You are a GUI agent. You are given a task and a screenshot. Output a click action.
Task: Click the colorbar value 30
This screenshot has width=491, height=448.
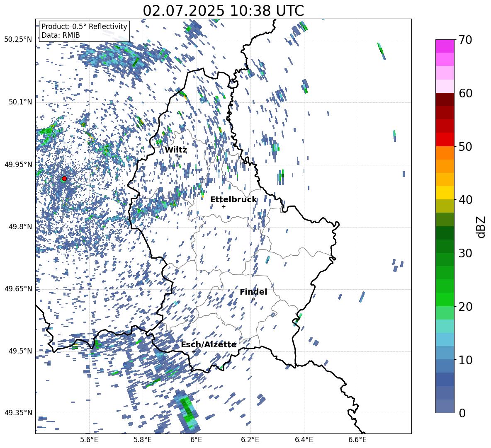(x=466, y=253)
